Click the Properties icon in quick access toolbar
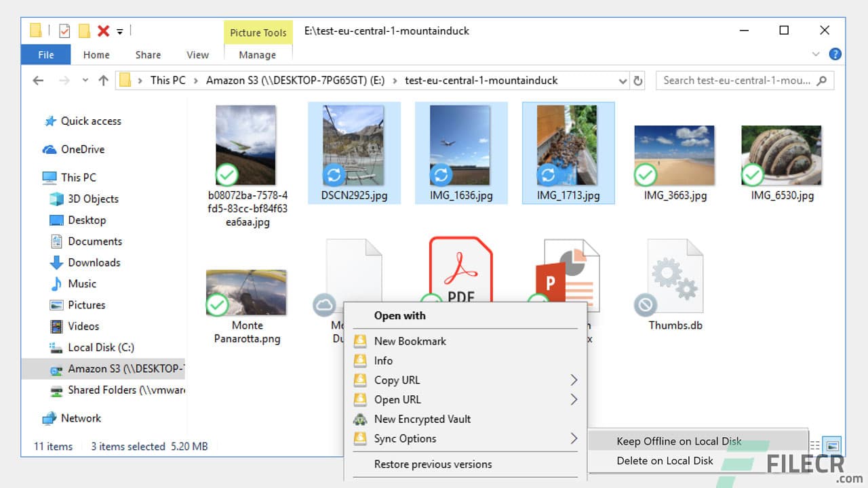Screen dimensions: 868x488 pyautogui.click(x=64, y=30)
